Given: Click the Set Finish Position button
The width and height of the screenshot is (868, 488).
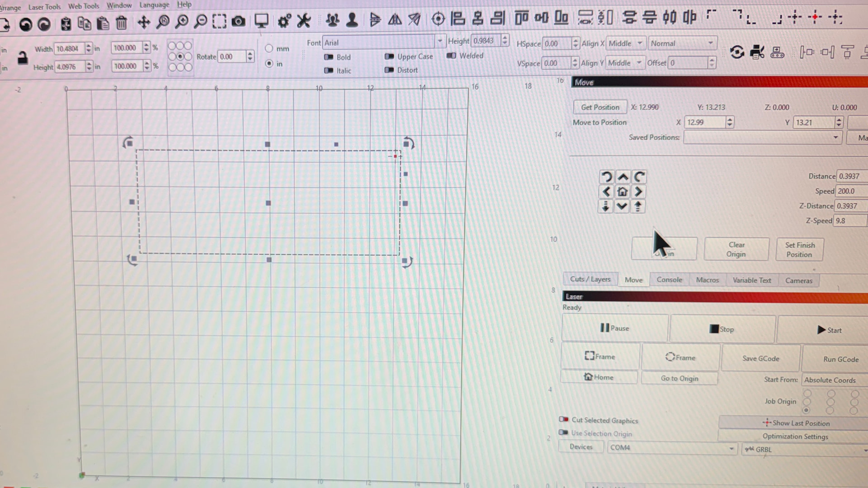Looking at the screenshot, I should pos(799,250).
